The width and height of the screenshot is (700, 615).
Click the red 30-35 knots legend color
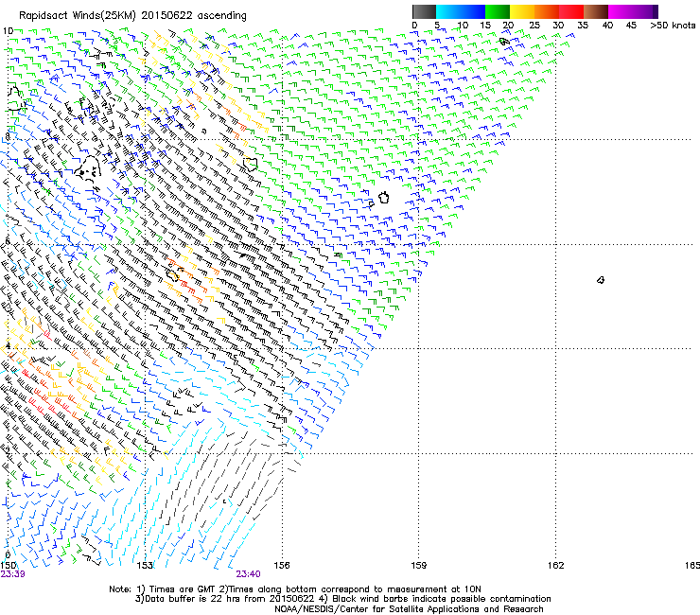(x=571, y=11)
